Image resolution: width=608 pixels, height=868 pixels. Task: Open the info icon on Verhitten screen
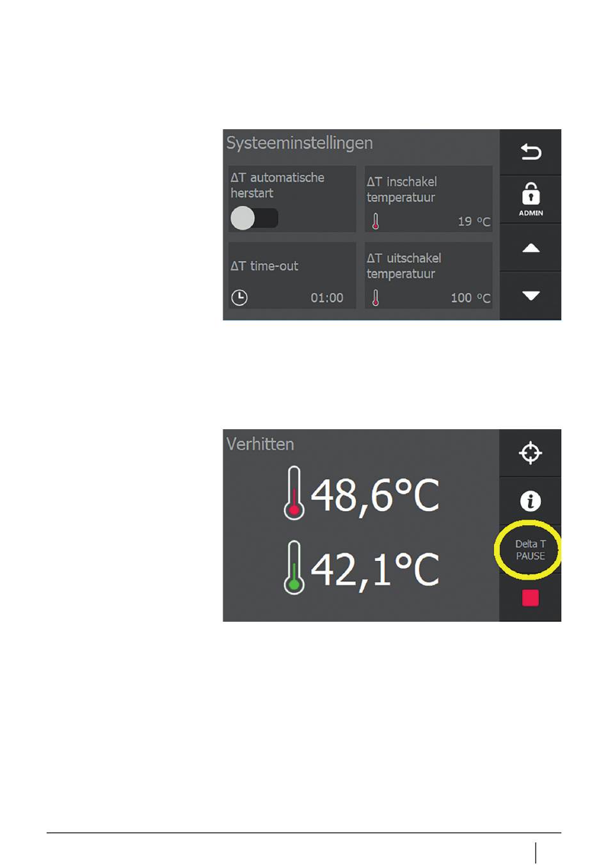pos(531,501)
